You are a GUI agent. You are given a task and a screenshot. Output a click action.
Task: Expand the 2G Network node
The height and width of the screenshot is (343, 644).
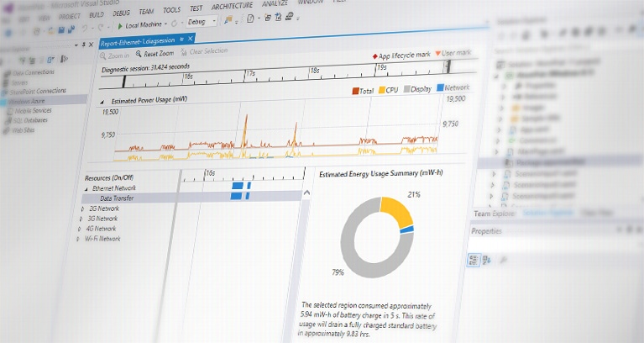point(82,209)
